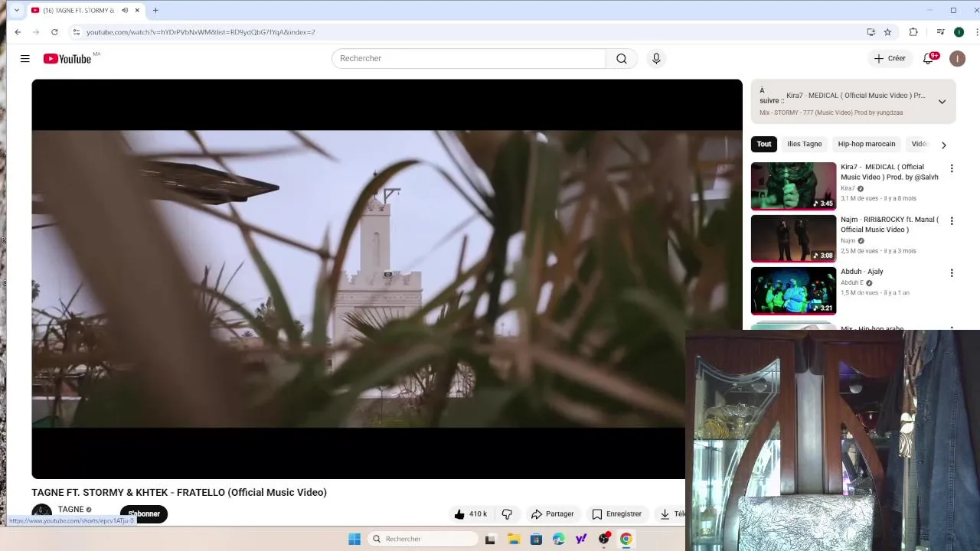Open the YouTube account avatar menu
The height and width of the screenshot is (551, 980).
957,58
